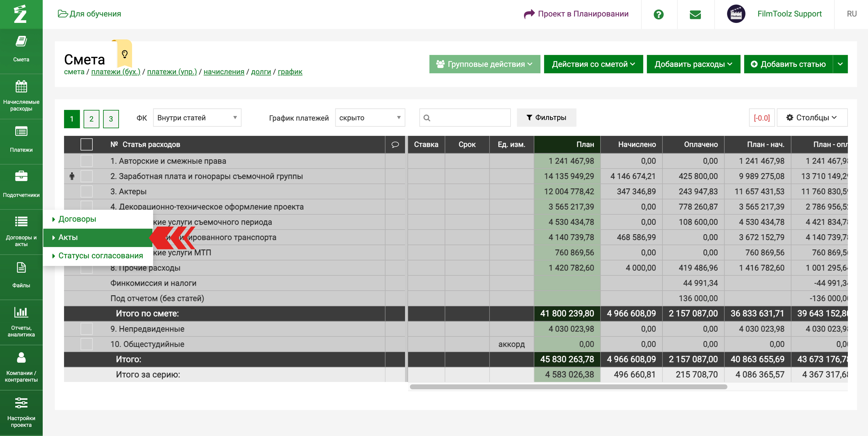Click the Фильтры button
The image size is (868, 436).
click(x=546, y=118)
